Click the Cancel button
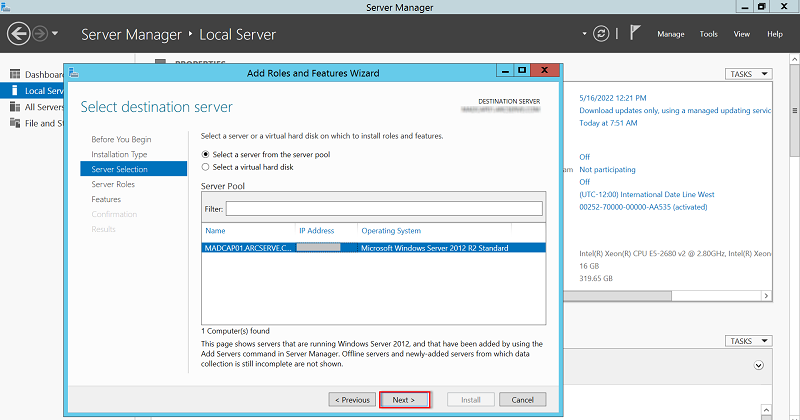 click(522, 400)
